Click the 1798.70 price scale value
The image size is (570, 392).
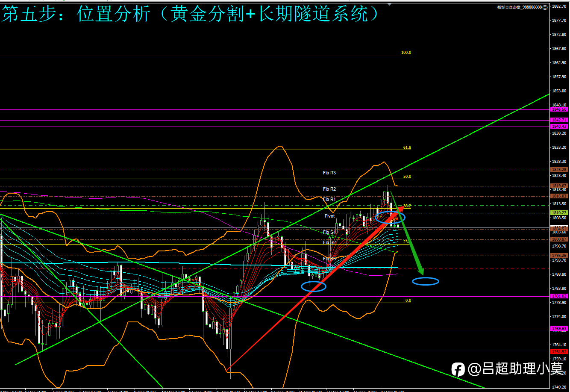pyautogui.click(x=560, y=246)
